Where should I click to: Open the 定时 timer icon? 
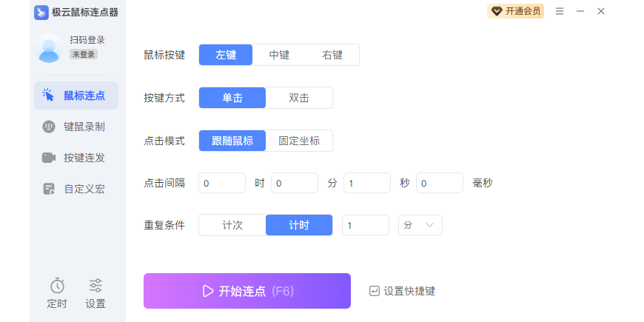pyautogui.click(x=57, y=286)
